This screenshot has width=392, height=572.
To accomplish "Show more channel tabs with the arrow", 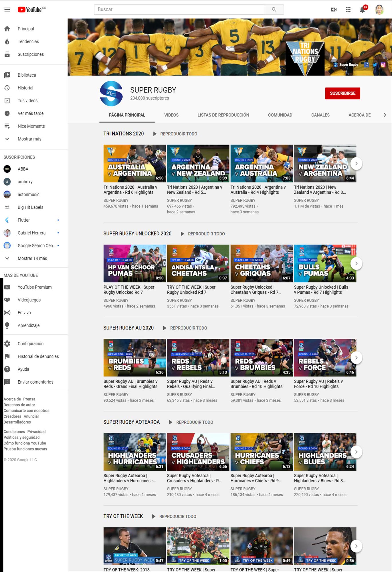I will tap(385, 115).
